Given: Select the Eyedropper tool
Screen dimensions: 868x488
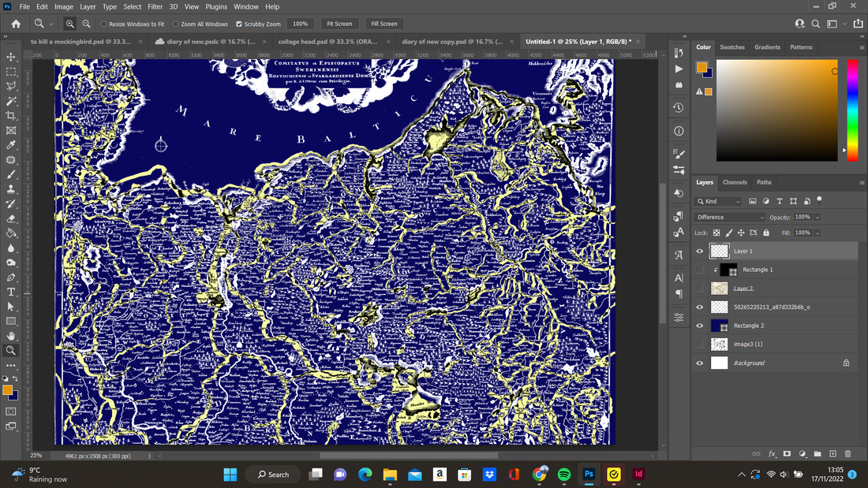Looking at the screenshot, I should coord(11,145).
